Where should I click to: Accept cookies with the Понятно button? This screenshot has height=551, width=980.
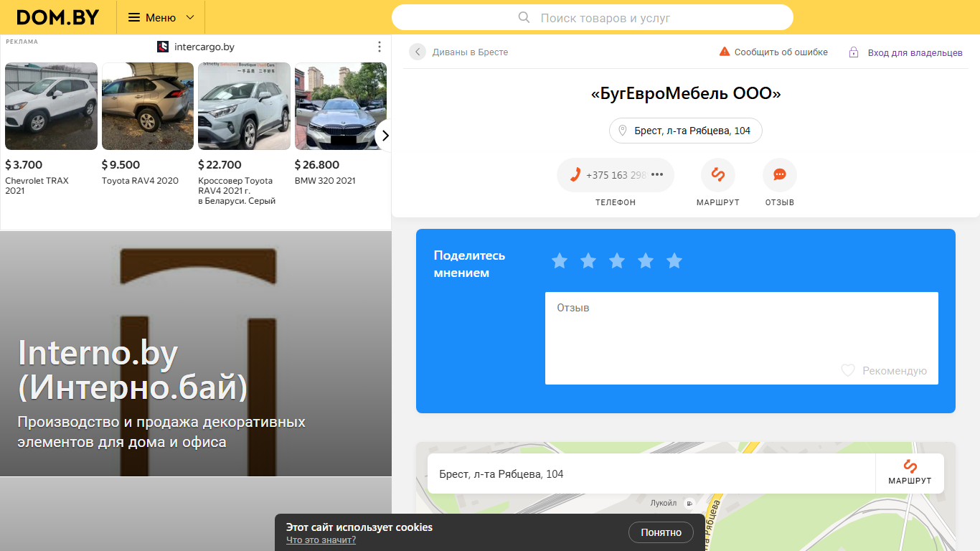tap(661, 532)
